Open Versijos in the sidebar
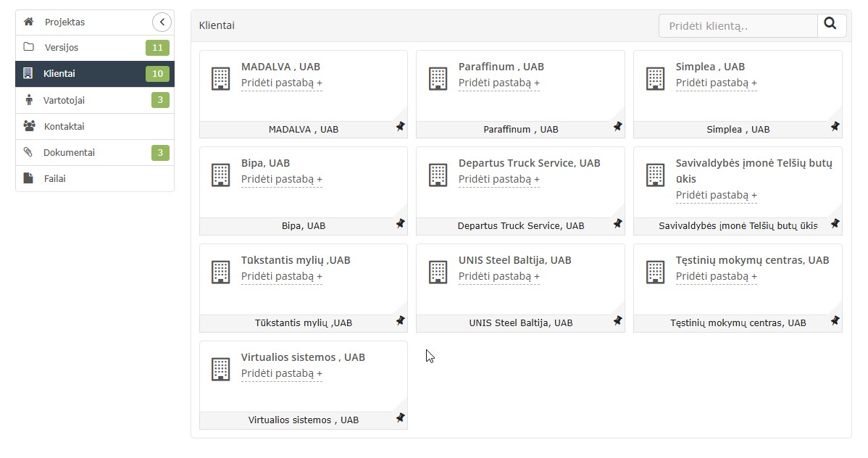The height and width of the screenshot is (458, 868). (x=61, y=48)
